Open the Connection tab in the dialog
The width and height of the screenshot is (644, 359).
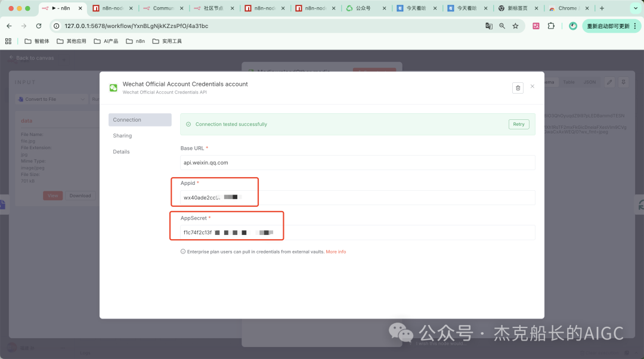140,120
